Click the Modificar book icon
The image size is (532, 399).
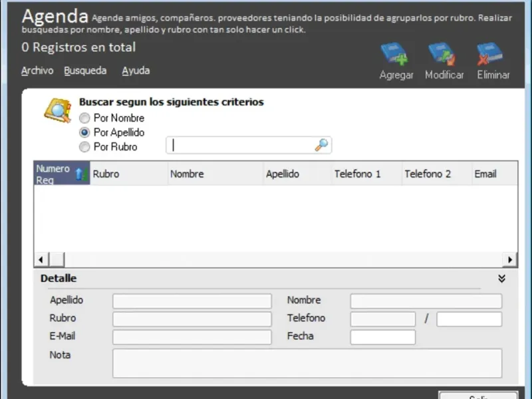click(442, 54)
